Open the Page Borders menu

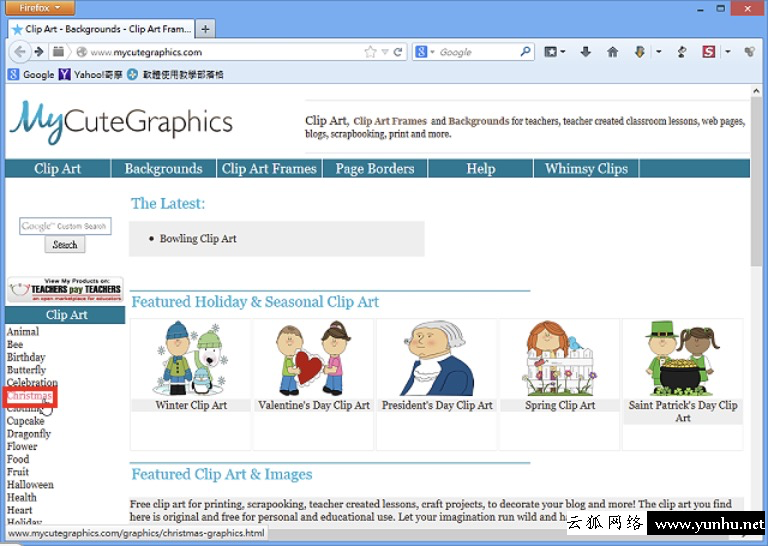pyautogui.click(x=375, y=168)
